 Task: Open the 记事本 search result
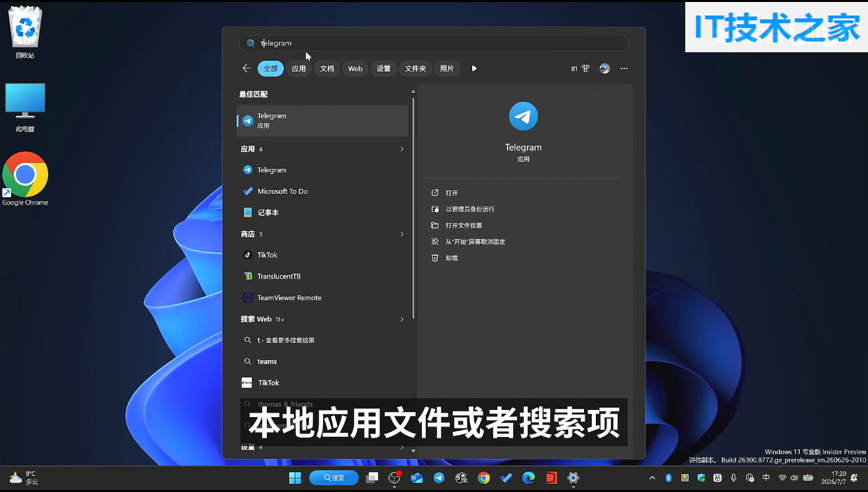[x=322, y=213]
